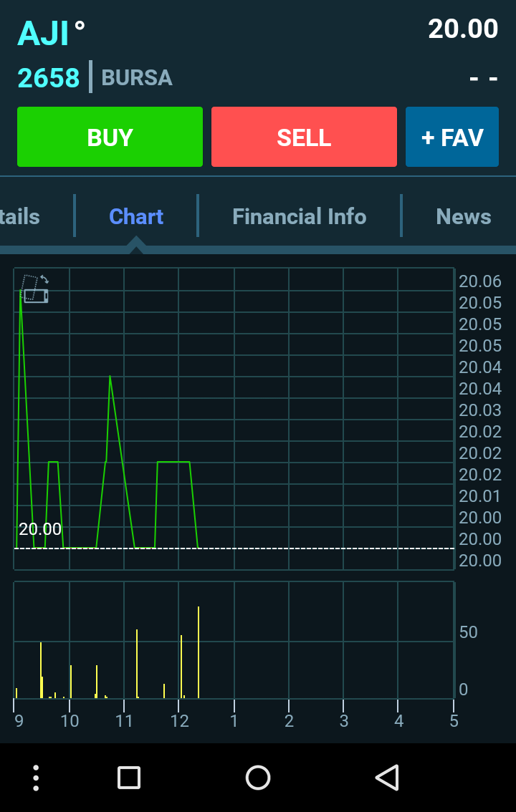Screen dimensions: 516x812
Task: Tap the 20.06 price axis label
Action: click(480, 281)
